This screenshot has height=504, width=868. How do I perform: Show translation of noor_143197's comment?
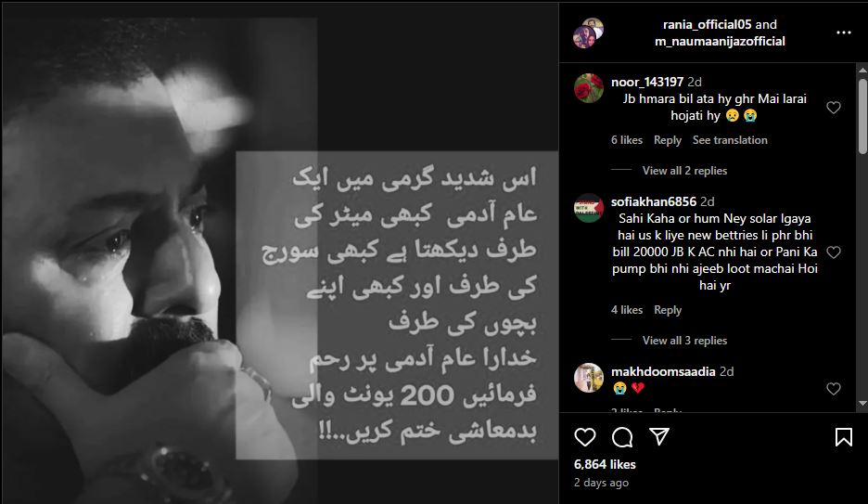(x=730, y=140)
